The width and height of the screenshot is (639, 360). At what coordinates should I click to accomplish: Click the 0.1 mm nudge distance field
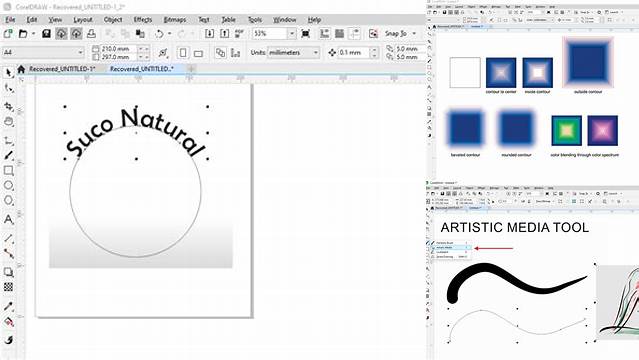(x=353, y=53)
